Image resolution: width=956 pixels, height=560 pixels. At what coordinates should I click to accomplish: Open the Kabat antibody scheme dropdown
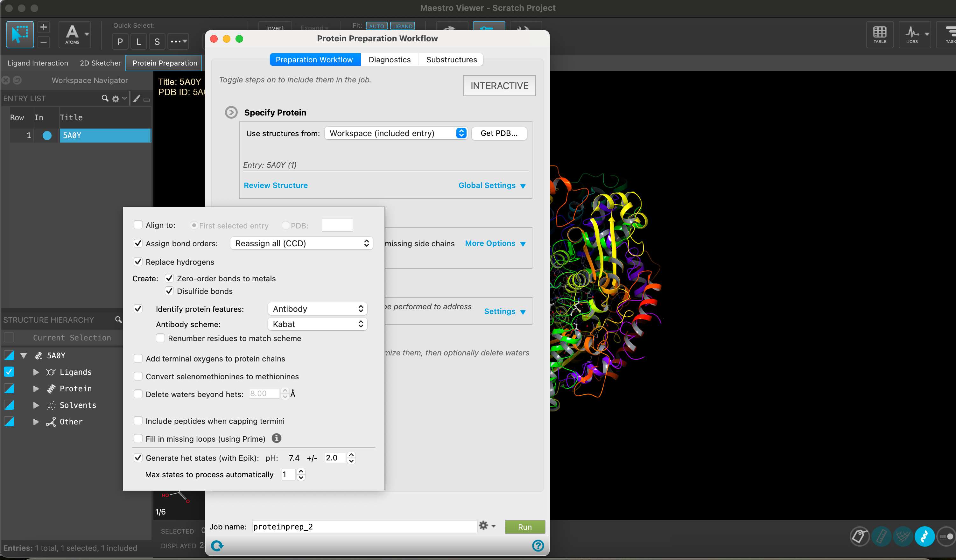[317, 324]
